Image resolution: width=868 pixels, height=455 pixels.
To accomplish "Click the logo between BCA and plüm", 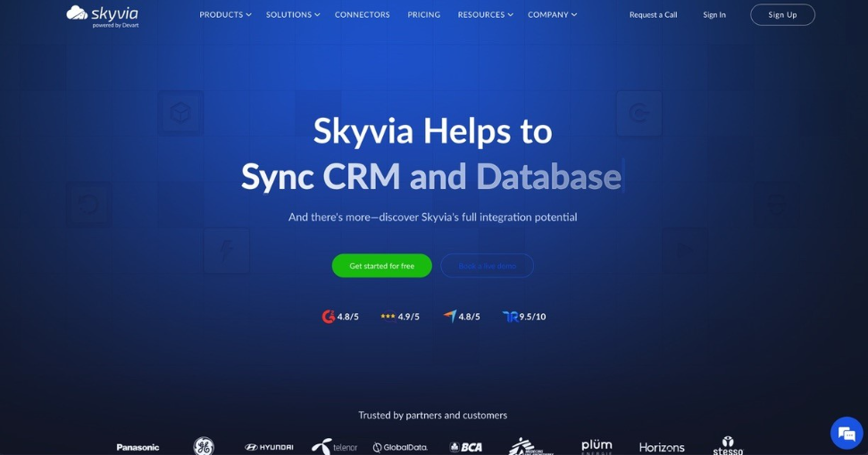I will (530, 447).
